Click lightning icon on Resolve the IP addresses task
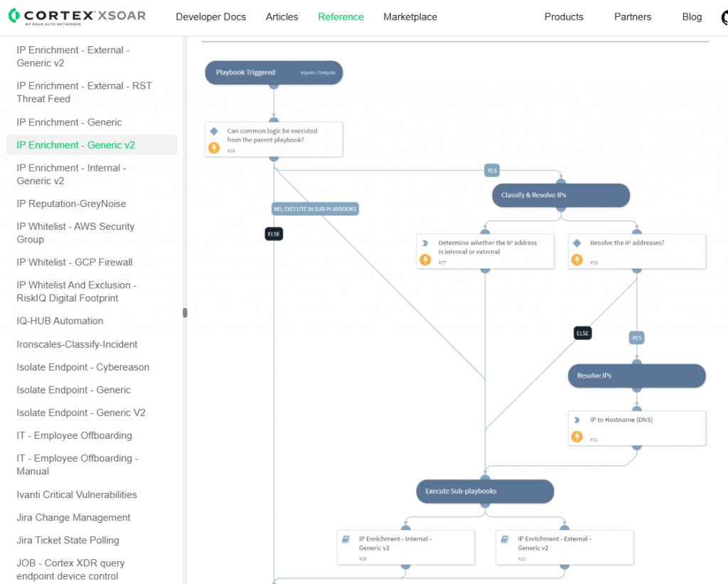The image size is (728, 584). 577,260
